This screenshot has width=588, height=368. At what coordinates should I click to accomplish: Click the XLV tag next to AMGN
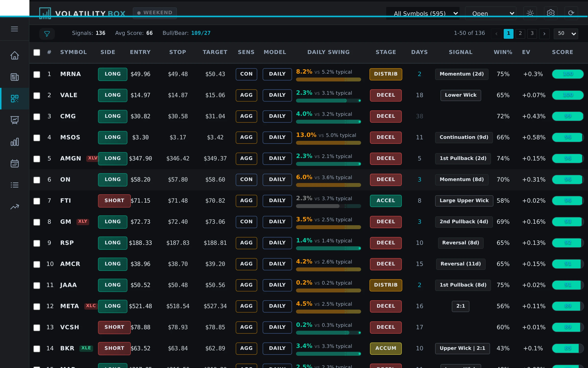point(92,158)
